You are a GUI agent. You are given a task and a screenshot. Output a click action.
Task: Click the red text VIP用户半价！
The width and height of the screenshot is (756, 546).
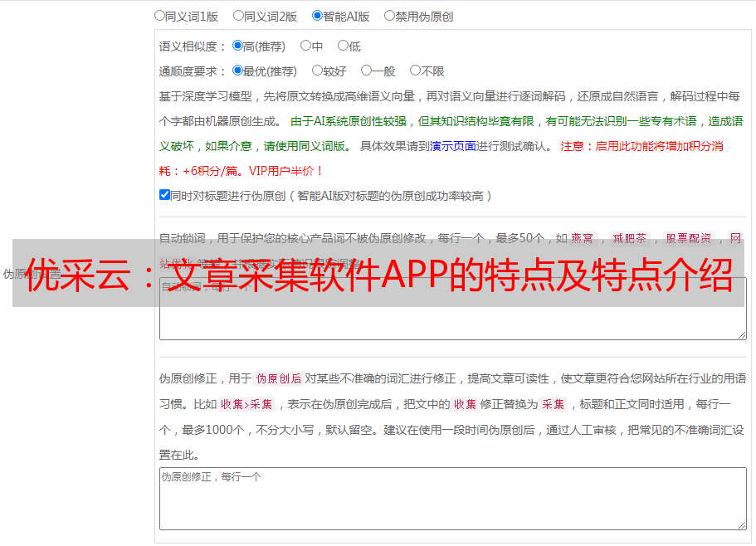click(286, 171)
